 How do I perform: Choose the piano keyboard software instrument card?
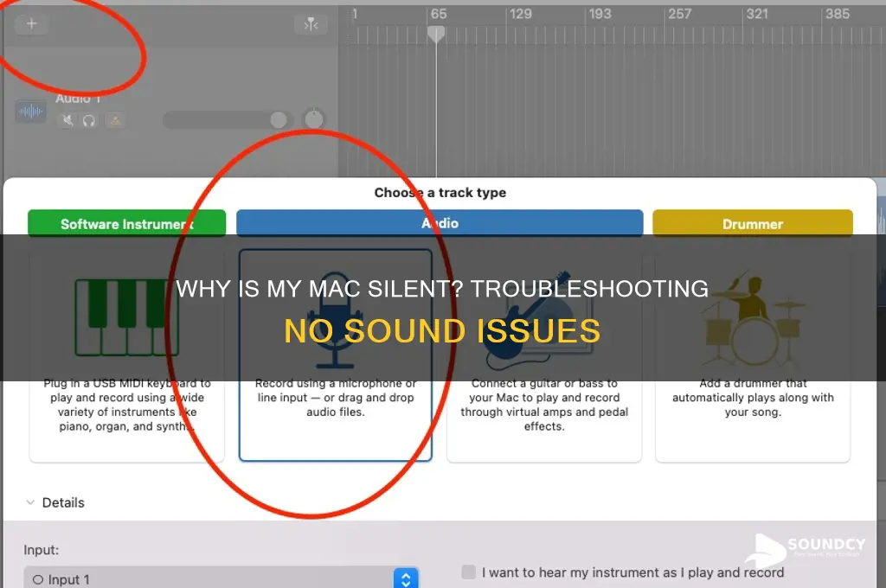126,356
